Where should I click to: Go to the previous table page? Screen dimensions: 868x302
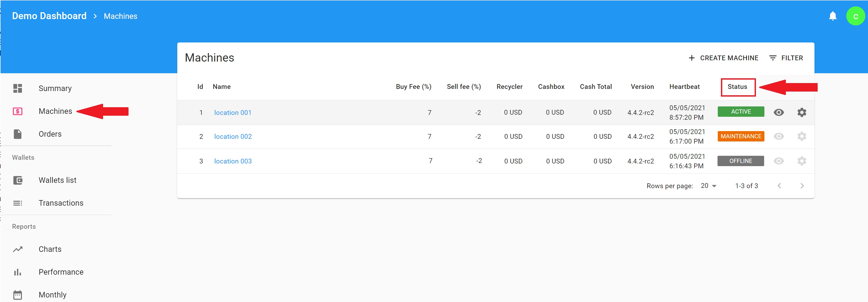779,186
